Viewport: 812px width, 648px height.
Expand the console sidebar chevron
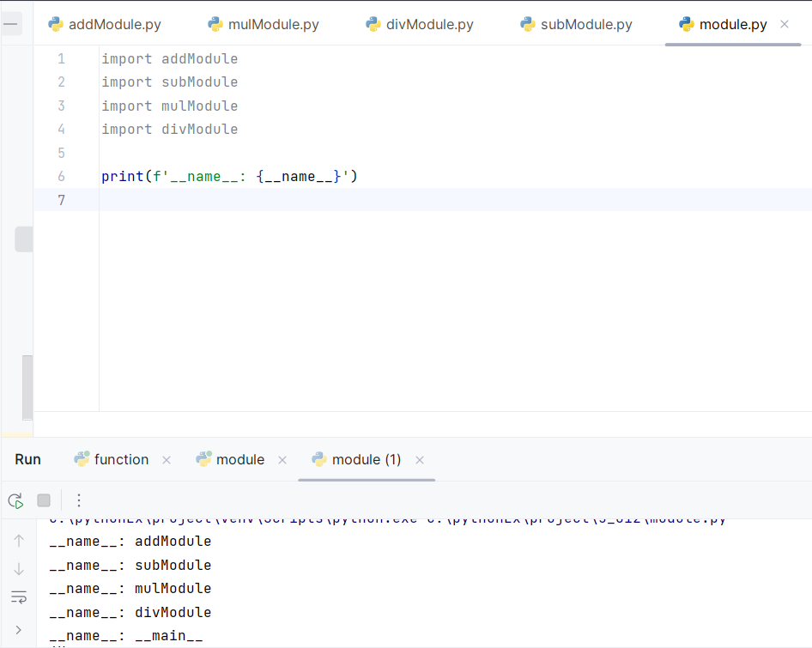pyautogui.click(x=19, y=630)
